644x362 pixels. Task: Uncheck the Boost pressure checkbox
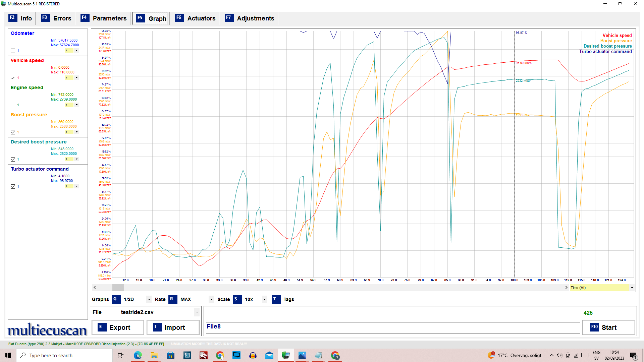pyautogui.click(x=13, y=132)
